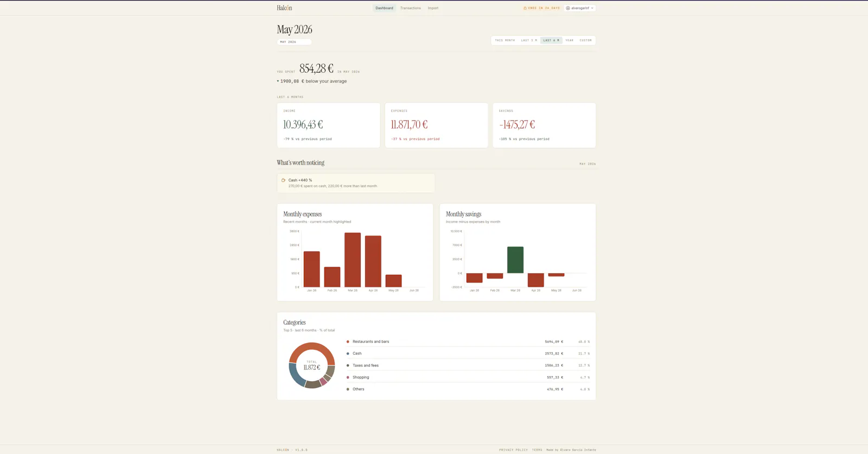This screenshot has height=454, width=868.
Task: Open the alvarogarinf account dropdown chevron
Action: click(x=592, y=8)
